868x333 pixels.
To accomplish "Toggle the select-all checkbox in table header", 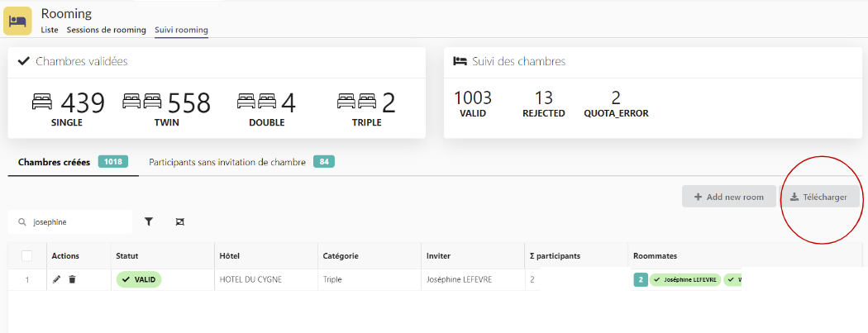I will pos(27,256).
